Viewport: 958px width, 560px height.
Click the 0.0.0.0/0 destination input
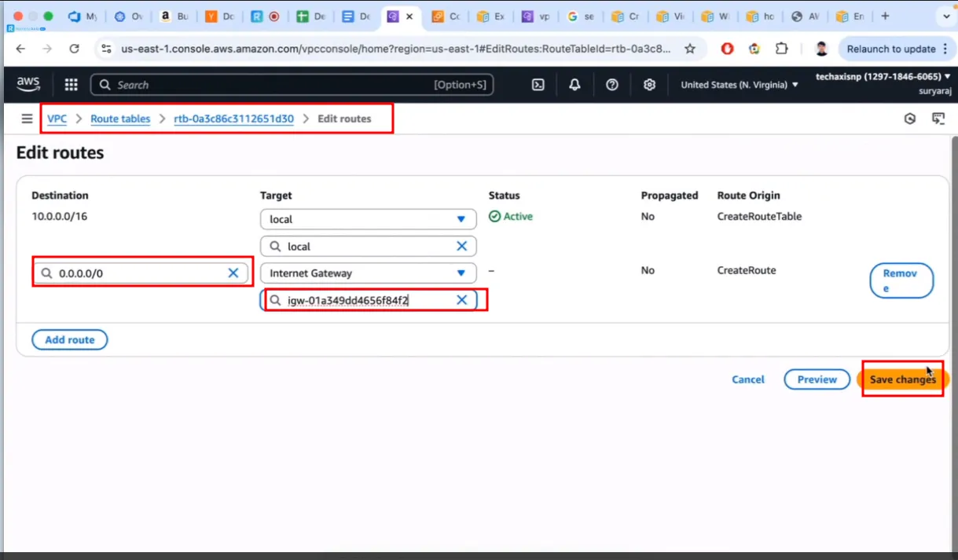click(x=140, y=273)
